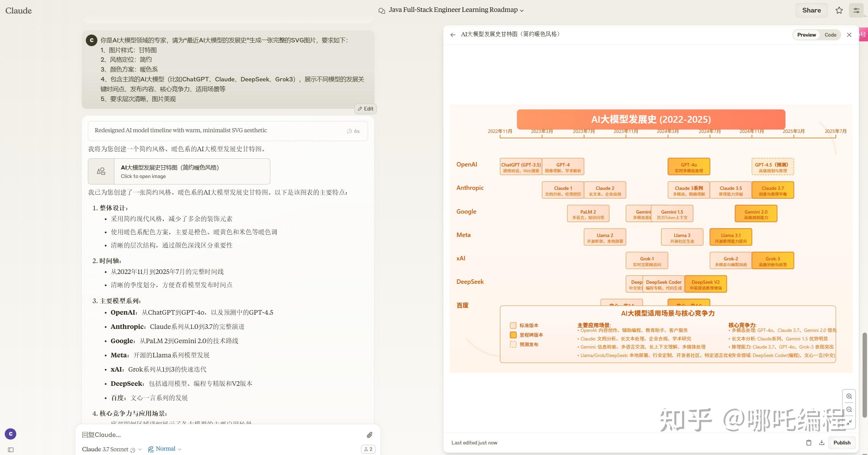Click the attach file paperclip icon
This screenshot has height=455, width=868.
coord(369,435)
